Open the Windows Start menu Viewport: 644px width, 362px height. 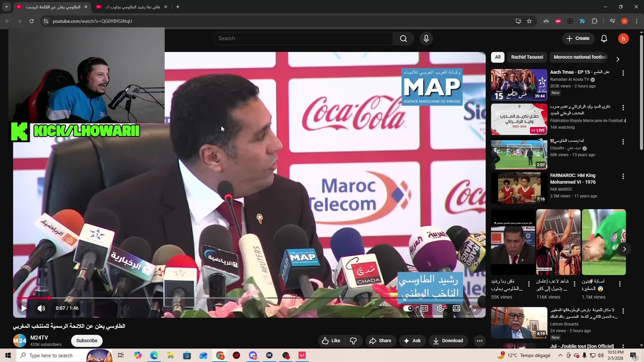point(9,355)
